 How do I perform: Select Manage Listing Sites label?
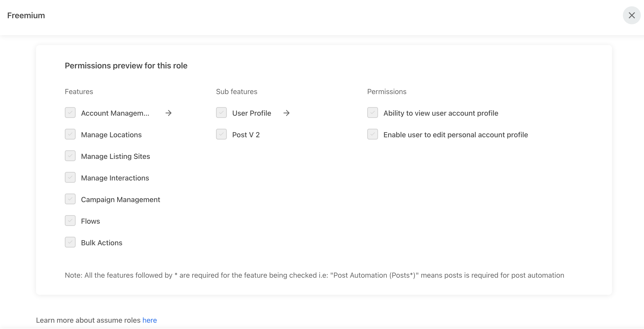click(115, 156)
